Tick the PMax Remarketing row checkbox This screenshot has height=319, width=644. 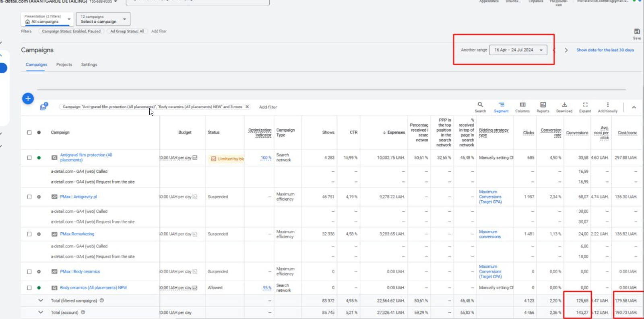pyautogui.click(x=29, y=234)
